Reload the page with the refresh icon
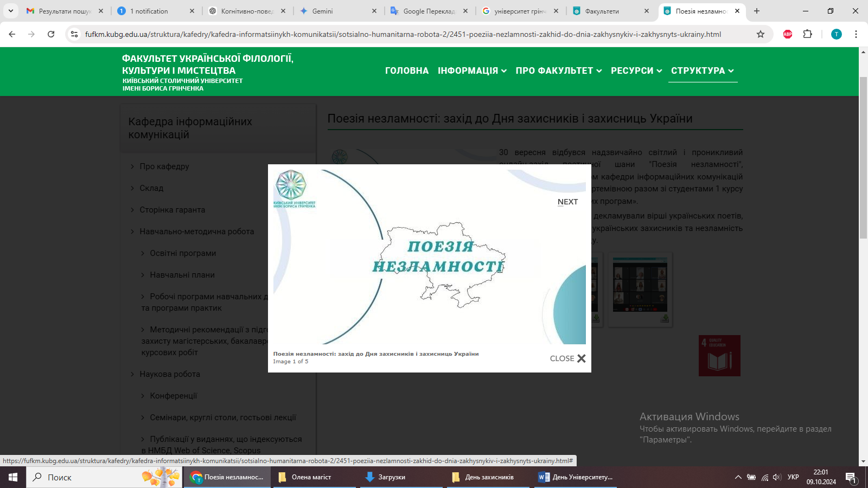Screen dimensions: 868x488 pos(51,34)
